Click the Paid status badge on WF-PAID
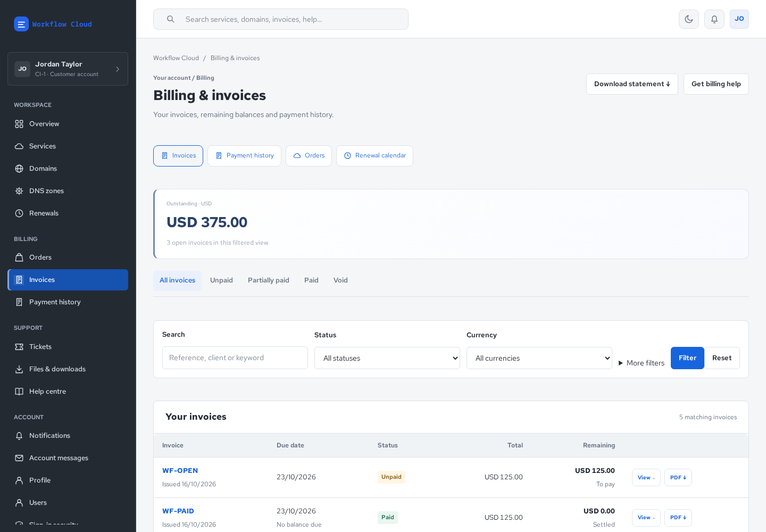 [388, 518]
